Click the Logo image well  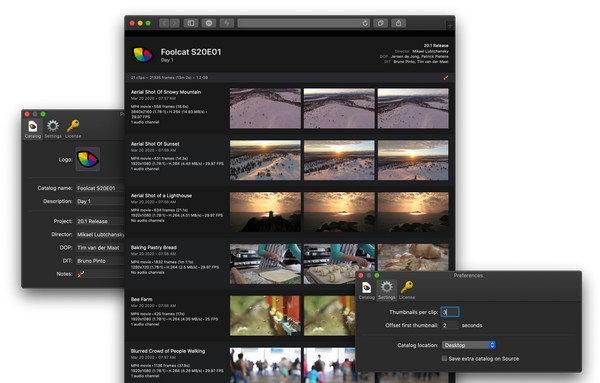pyautogui.click(x=88, y=159)
